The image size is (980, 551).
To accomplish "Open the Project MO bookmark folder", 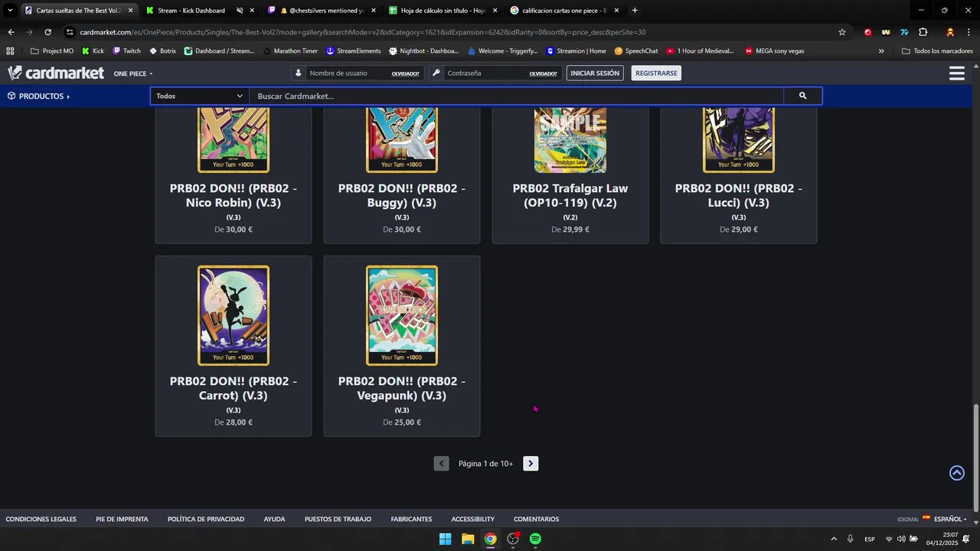I will point(52,51).
